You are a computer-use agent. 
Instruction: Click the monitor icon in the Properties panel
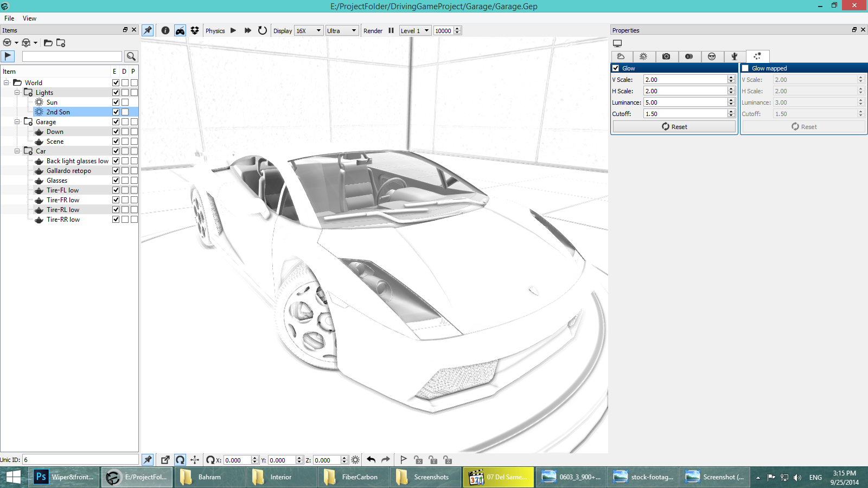(x=617, y=43)
